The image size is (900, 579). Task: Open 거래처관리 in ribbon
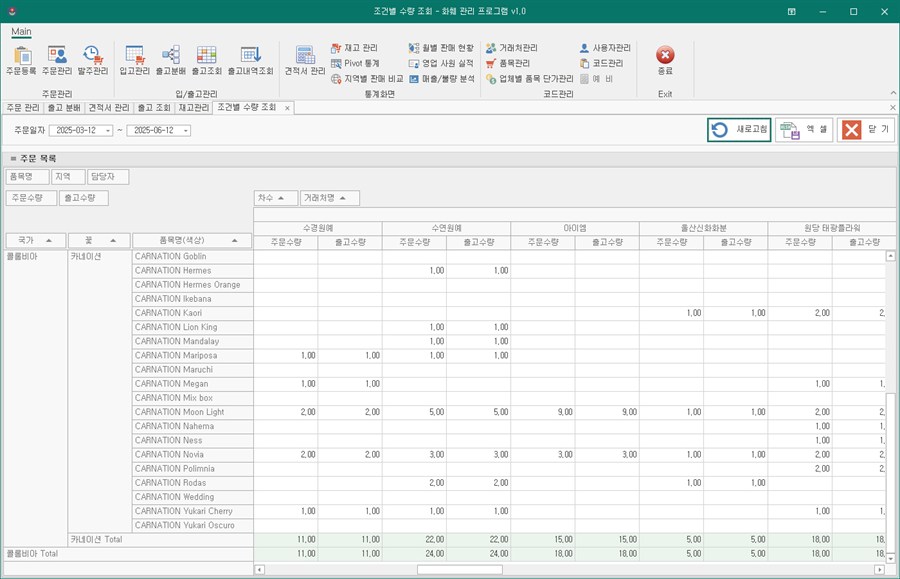click(x=511, y=48)
